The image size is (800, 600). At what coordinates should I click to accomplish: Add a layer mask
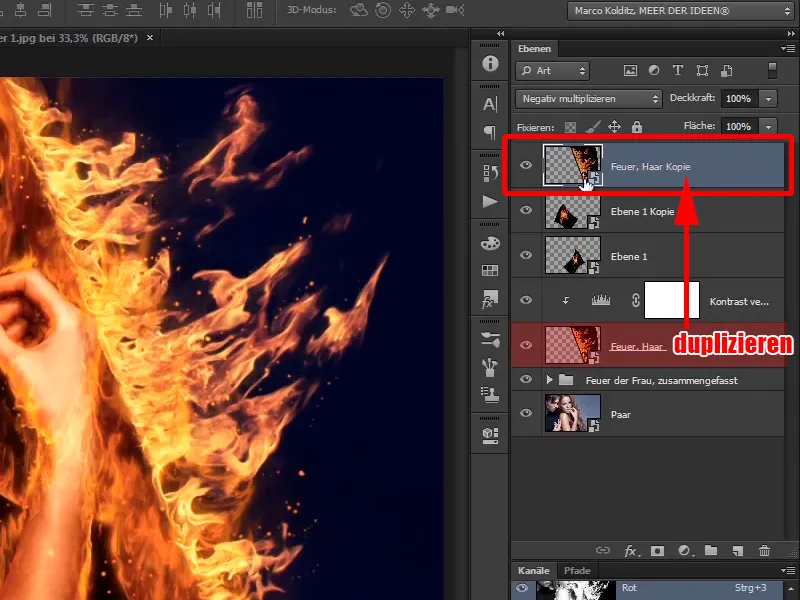(657, 551)
